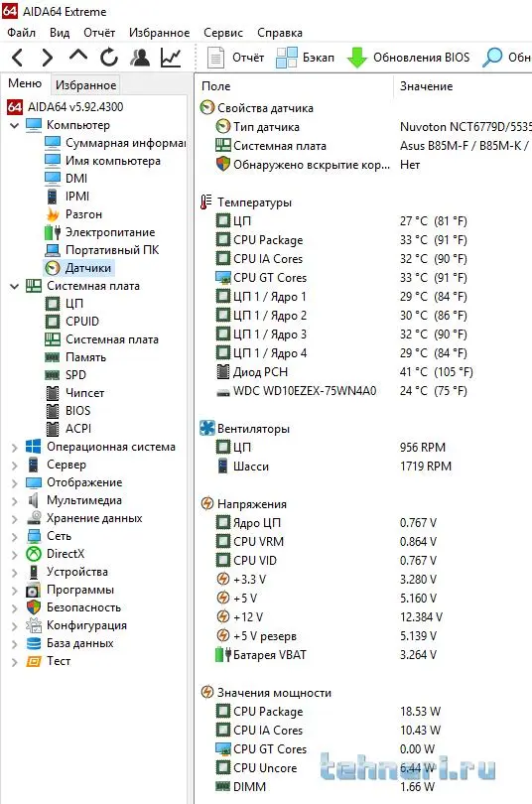Go up one level with the Up arrow
The width and height of the screenshot is (532, 804).
[77, 56]
